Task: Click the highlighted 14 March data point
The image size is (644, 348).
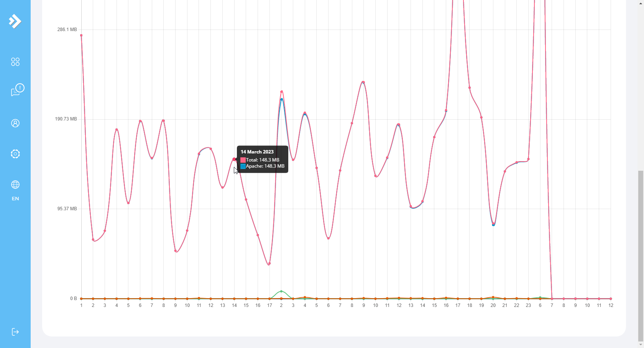Action: (234, 159)
